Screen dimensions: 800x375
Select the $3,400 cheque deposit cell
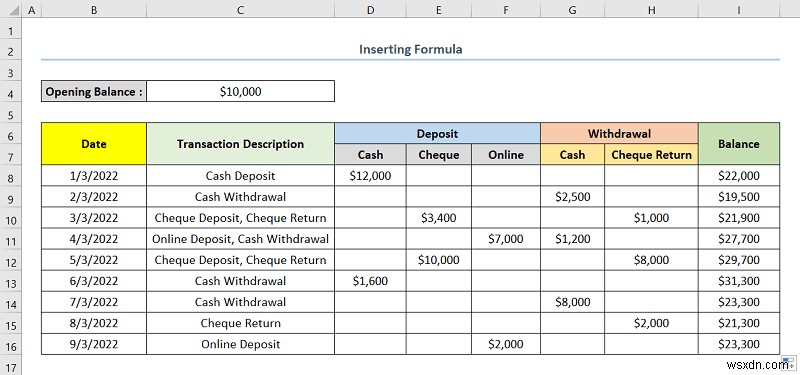439,218
